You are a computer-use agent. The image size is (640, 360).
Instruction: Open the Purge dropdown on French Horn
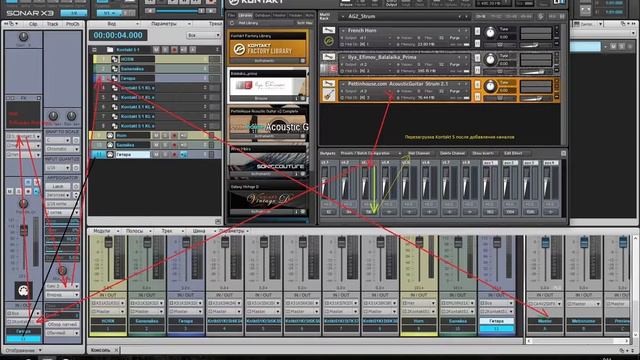[x=458, y=38]
